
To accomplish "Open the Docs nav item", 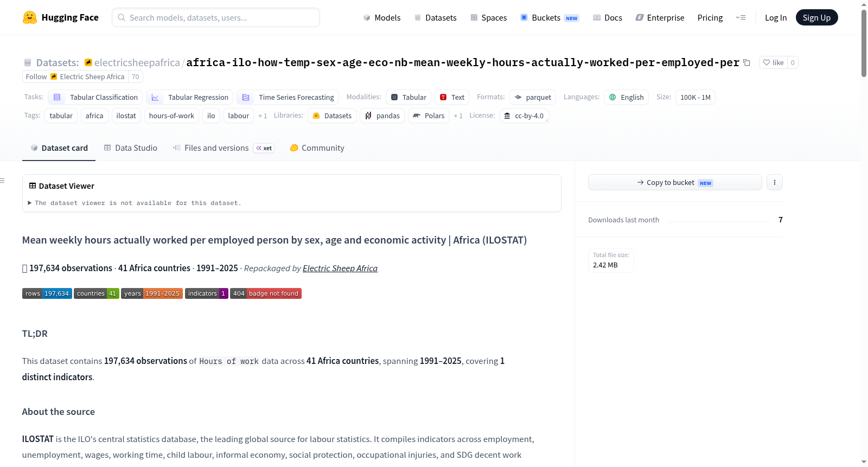I will pos(608,17).
